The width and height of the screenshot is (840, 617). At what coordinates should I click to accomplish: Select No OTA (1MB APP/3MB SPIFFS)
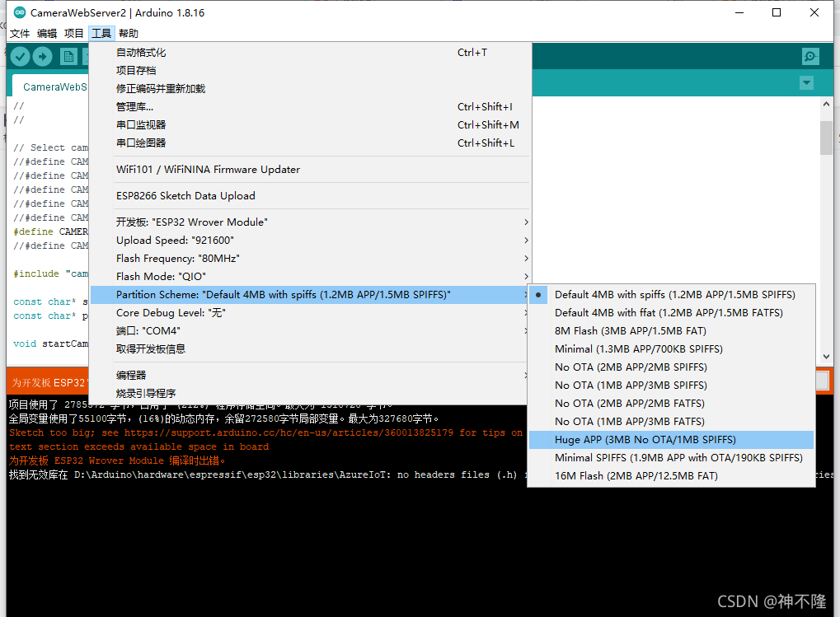tap(671, 386)
